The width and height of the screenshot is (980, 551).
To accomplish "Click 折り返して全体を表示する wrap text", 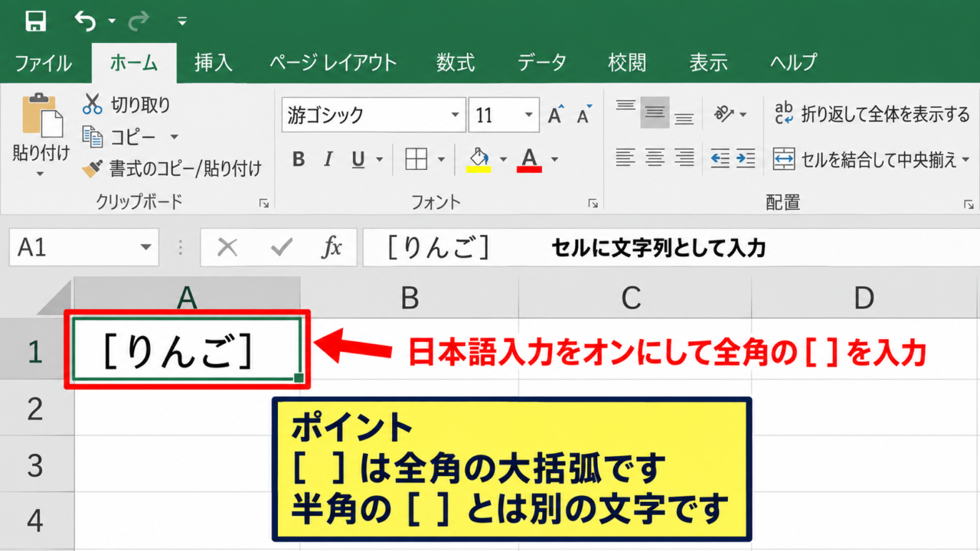I will [871, 115].
